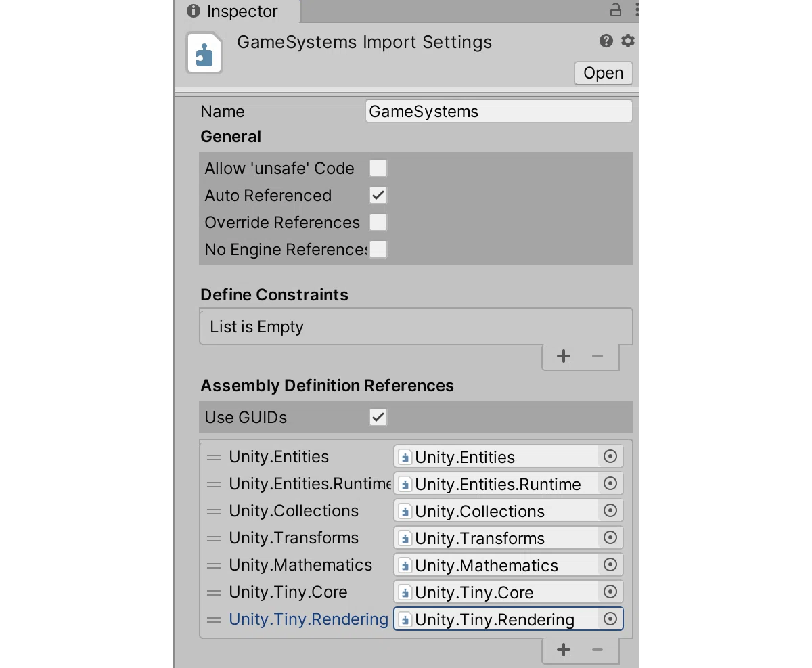The height and width of the screenshot is (668, 812).
Task: Click object picker for Unity.Transforms field
Action: coord(610,538)
